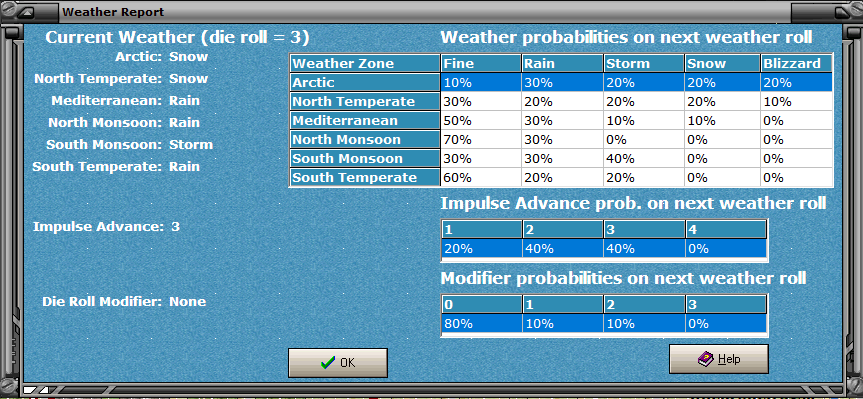
Task: Click Modifier probability 80% cell
Action: click(482, 323)
